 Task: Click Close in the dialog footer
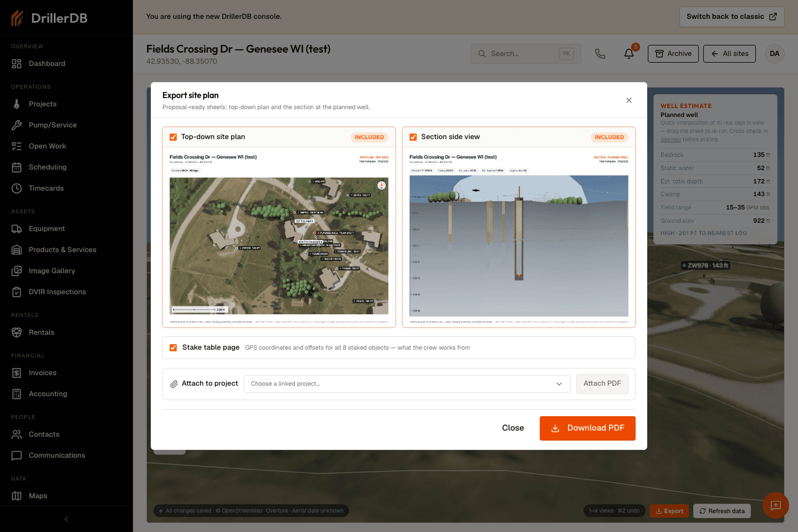(513, 428)
